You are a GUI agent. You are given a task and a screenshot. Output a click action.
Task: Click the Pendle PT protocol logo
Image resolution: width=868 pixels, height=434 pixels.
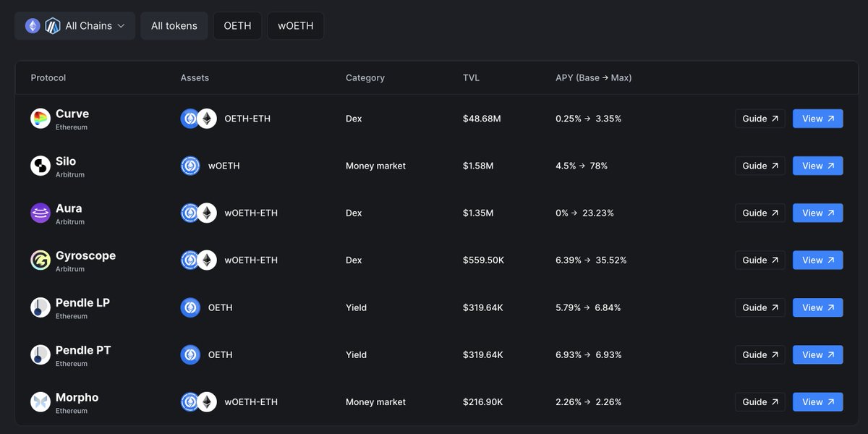pos(41,354)
